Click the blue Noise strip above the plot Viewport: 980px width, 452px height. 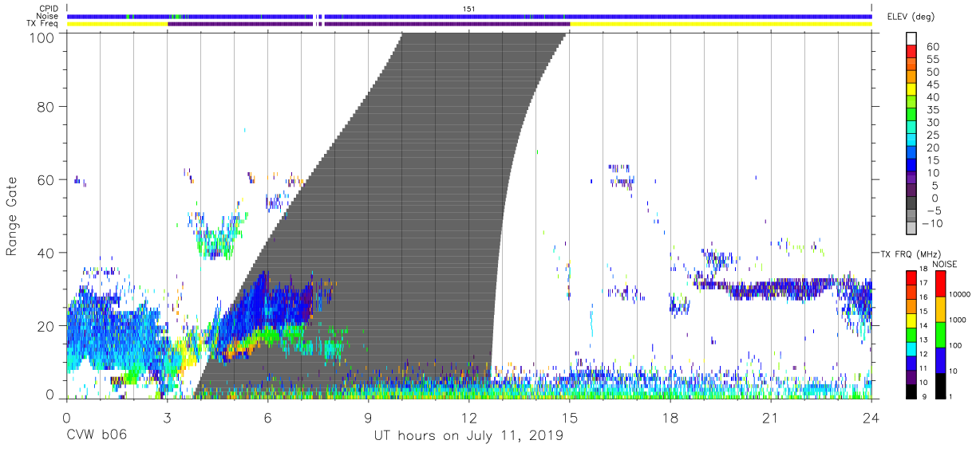click(469, 16)
